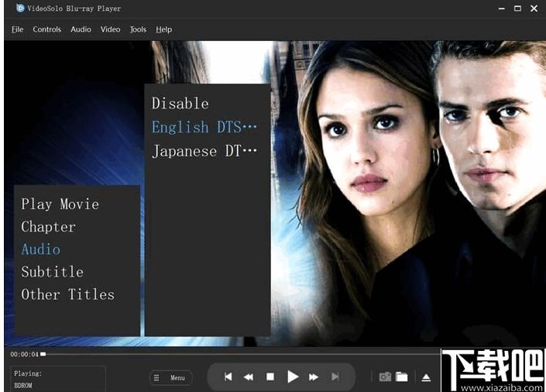This screenshot has height=392, width=546.
Task: Click the playback progress bar
Action: 242,354
